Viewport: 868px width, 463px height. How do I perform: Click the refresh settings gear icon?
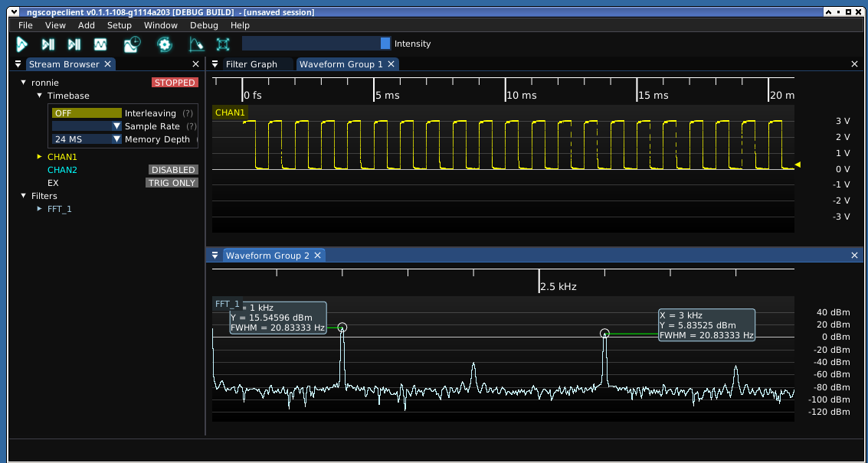tap(165, 44)
